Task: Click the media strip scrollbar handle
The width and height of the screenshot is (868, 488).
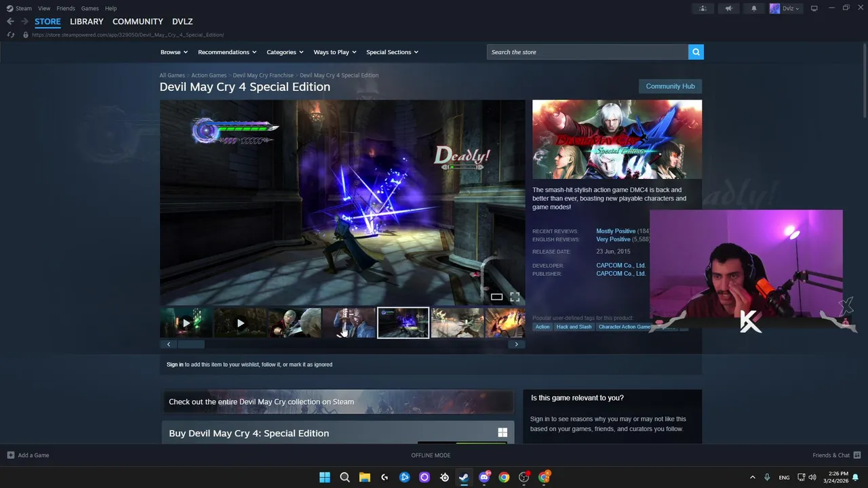Action: pyautogui.click(x=191, y=344)
